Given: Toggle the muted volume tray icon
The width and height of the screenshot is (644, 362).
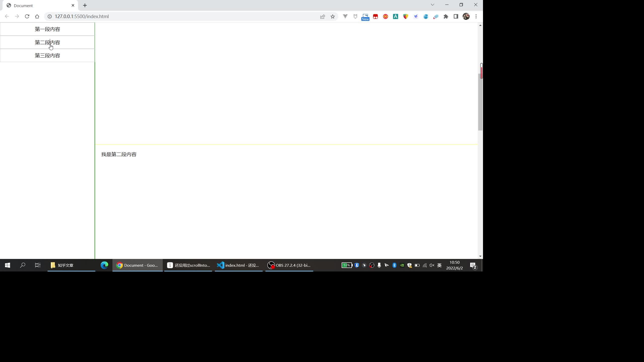Looking at the screenshot, I should 432,265.
